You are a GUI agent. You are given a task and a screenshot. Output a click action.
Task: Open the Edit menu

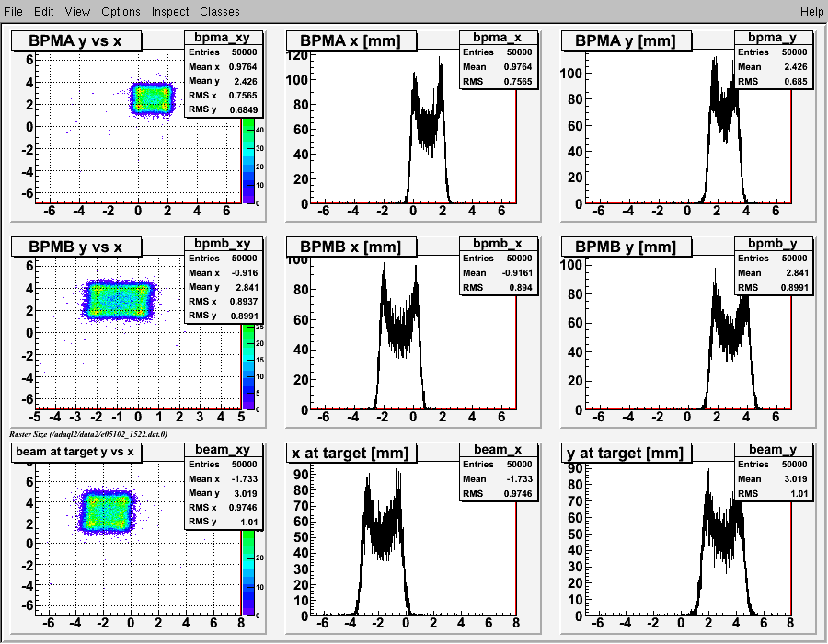point(44,12)
